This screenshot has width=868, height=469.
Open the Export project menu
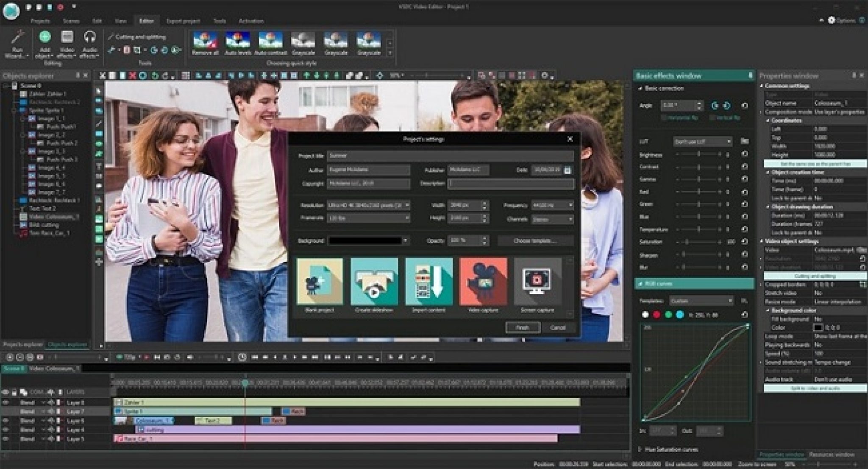[182, 20]
